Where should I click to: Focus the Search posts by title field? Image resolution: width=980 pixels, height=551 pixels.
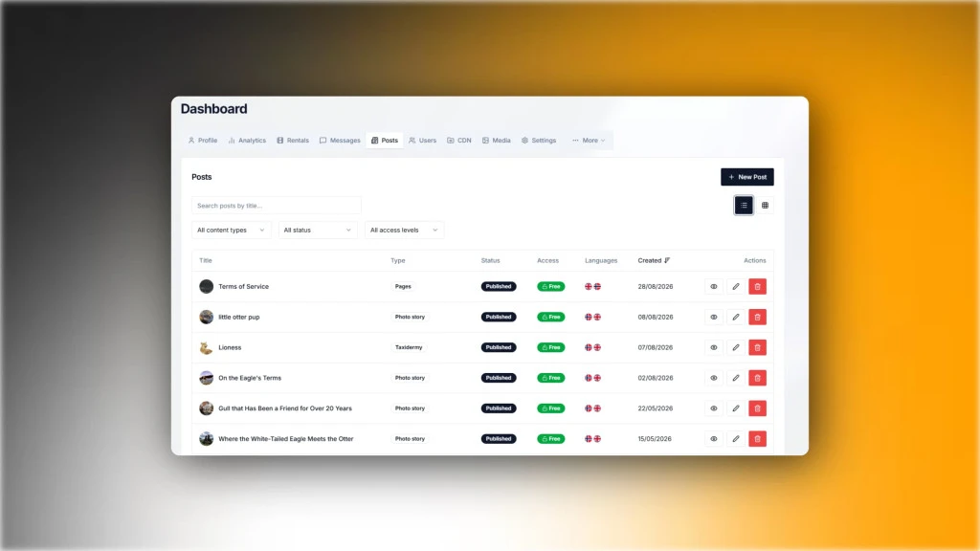(277, 206)
